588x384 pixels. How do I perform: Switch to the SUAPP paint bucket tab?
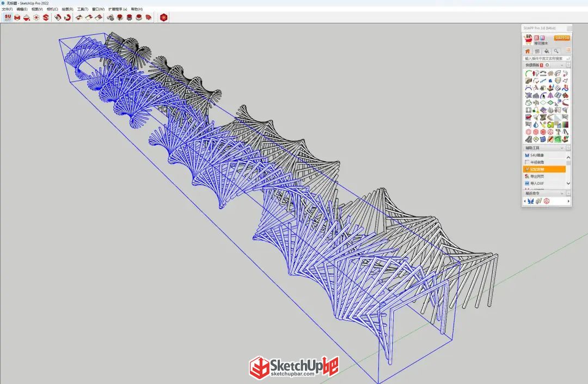click(547, 51)
